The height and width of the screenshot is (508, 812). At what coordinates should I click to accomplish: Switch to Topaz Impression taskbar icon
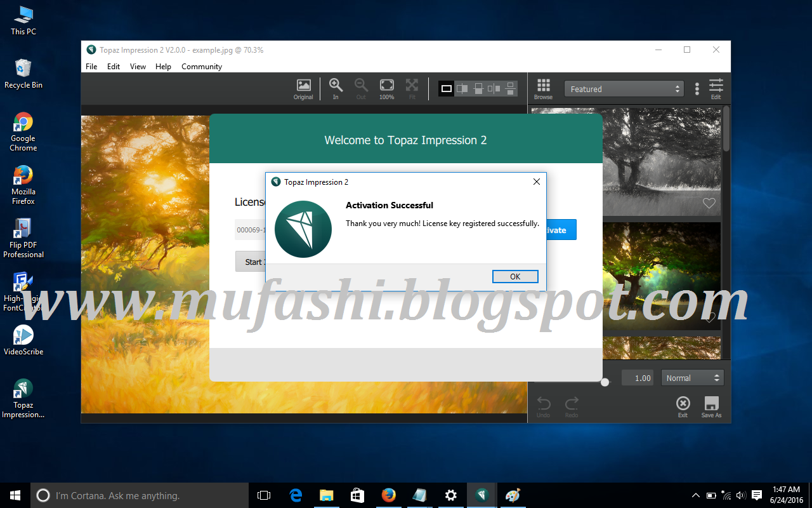482,495
